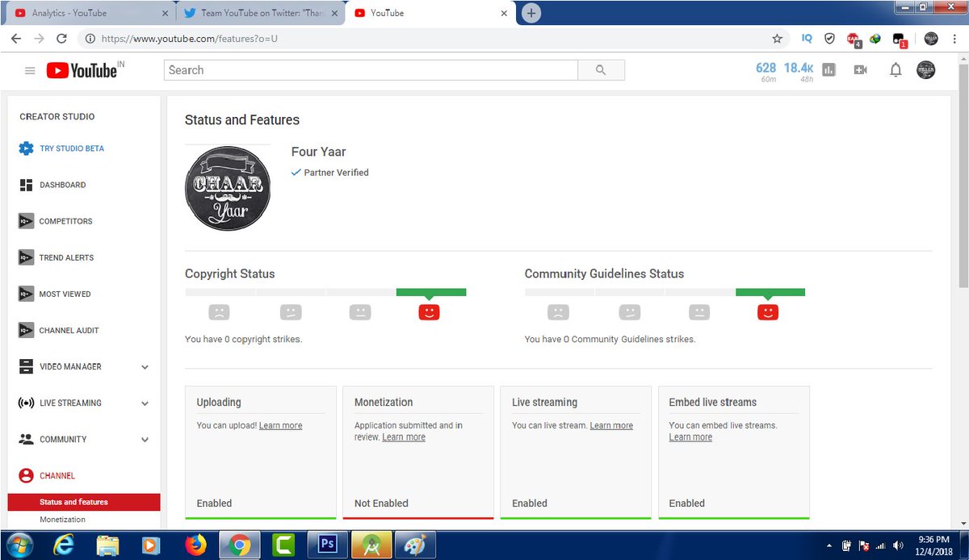
Task: Close the Team YouTube on Twitter tab
Action: (x=335, y=13)
